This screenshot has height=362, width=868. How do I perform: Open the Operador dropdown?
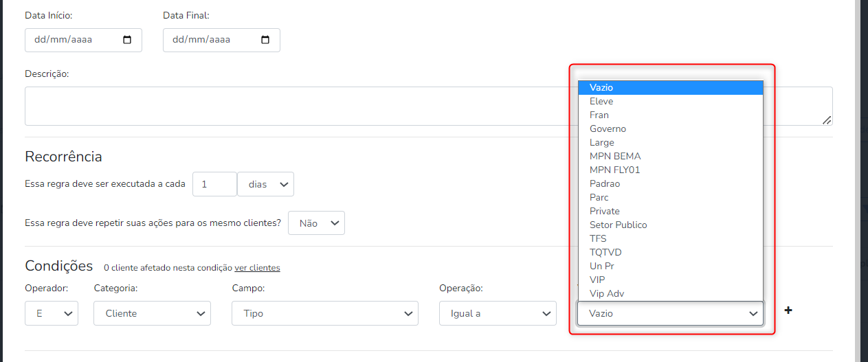pos(52,313)
